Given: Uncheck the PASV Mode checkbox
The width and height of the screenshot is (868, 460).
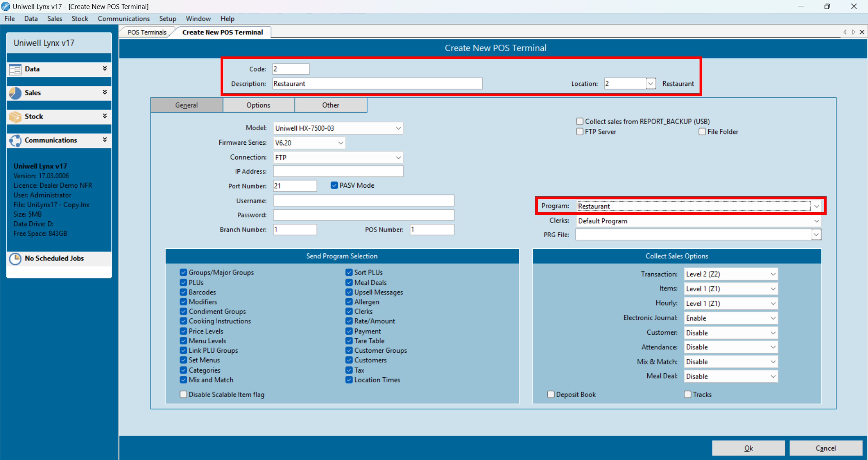Looking at the screenshot, I should [x=334, y=185].
